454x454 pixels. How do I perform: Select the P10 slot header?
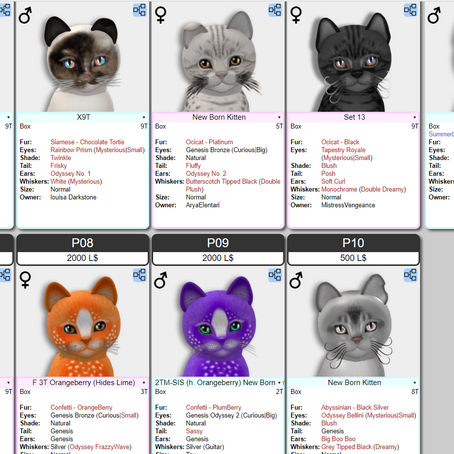coord(353,243)
